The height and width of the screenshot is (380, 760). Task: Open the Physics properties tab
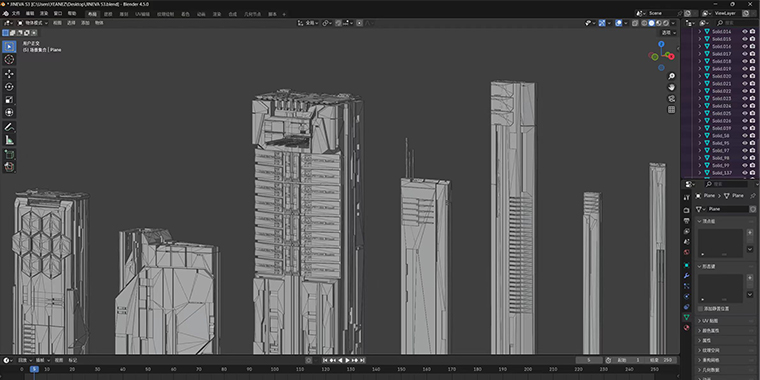tap(686, 296)
